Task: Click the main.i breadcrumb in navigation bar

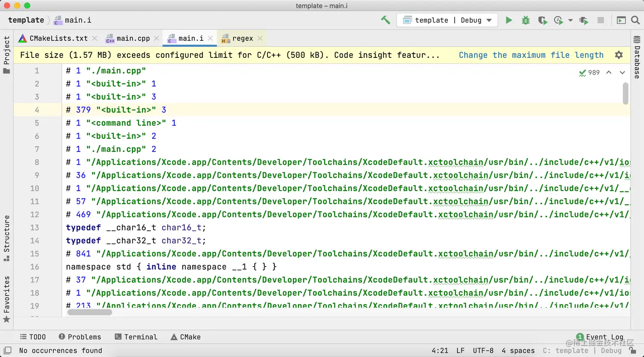Action: click(x=72, y=20)
